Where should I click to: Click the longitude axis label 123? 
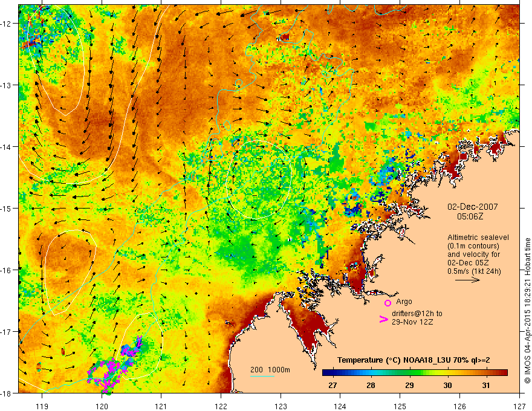(x=281, y=406)
